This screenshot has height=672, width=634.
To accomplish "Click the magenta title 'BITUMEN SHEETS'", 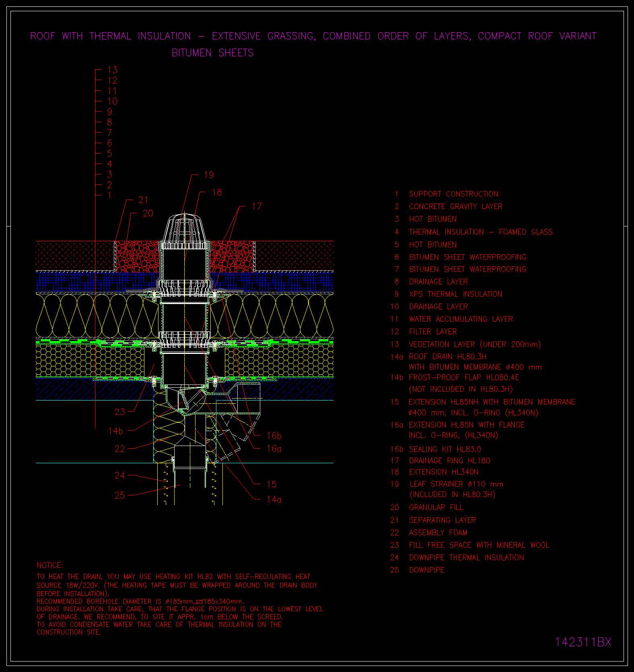I will click(213, 53).
